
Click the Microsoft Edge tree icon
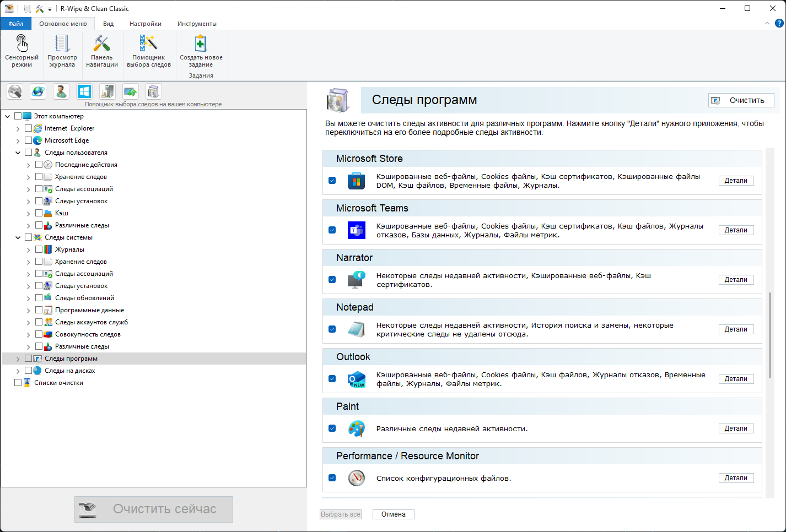pos(37,140)
